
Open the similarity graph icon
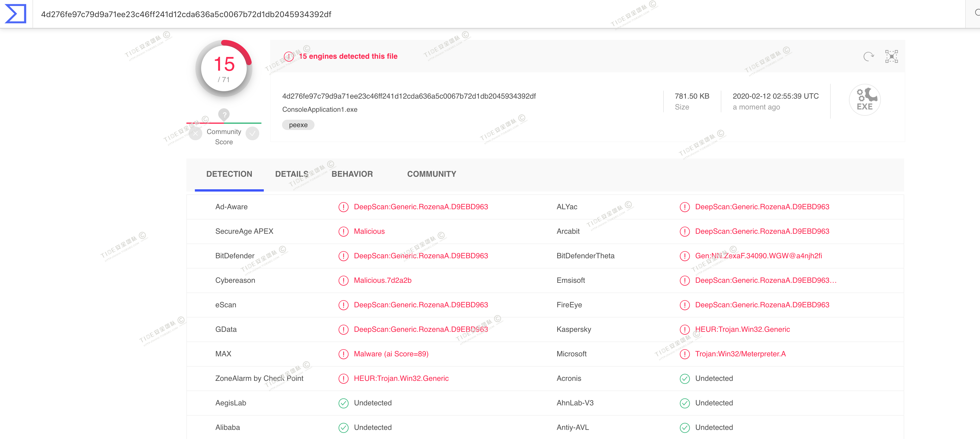891,57
